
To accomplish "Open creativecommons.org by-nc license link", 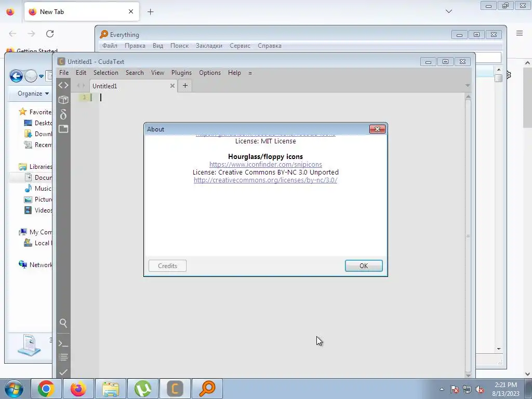I will pyautogui.click(x=265, y=180).
